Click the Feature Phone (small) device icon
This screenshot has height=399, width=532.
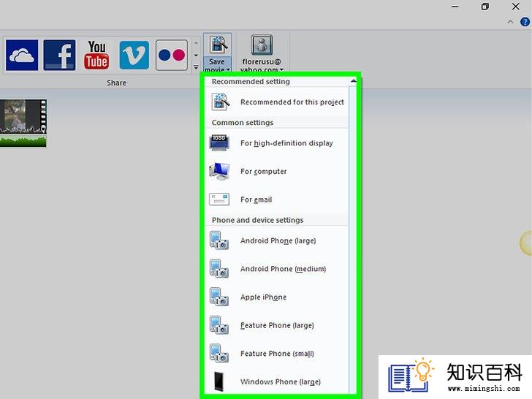tap(219, 354)
